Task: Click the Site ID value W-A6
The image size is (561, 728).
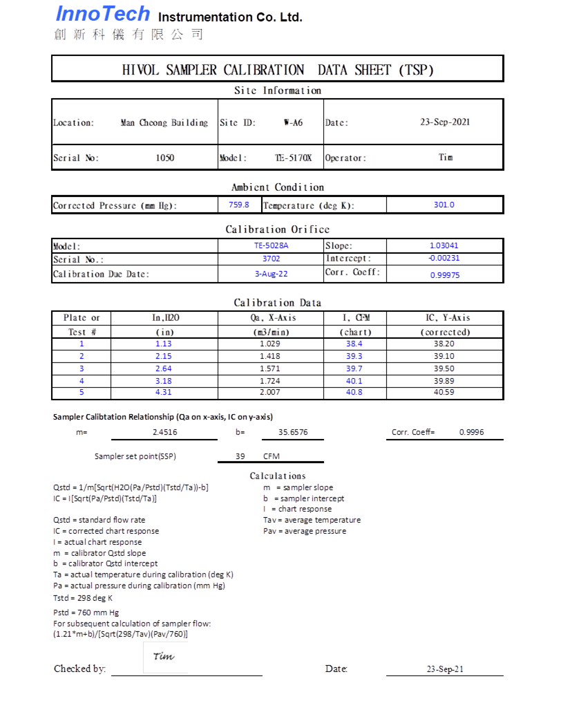Action: pyautogui.click(x=293, y=122)
